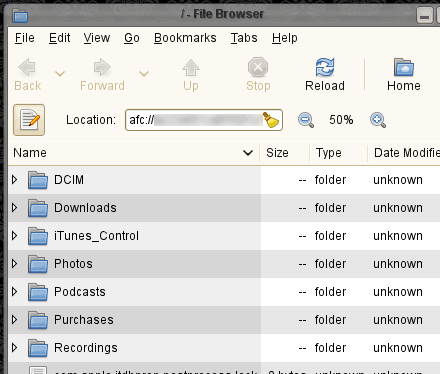The image size is (440, 374).
Task: Select the DCIM folder icon
Action: point(38,180)
